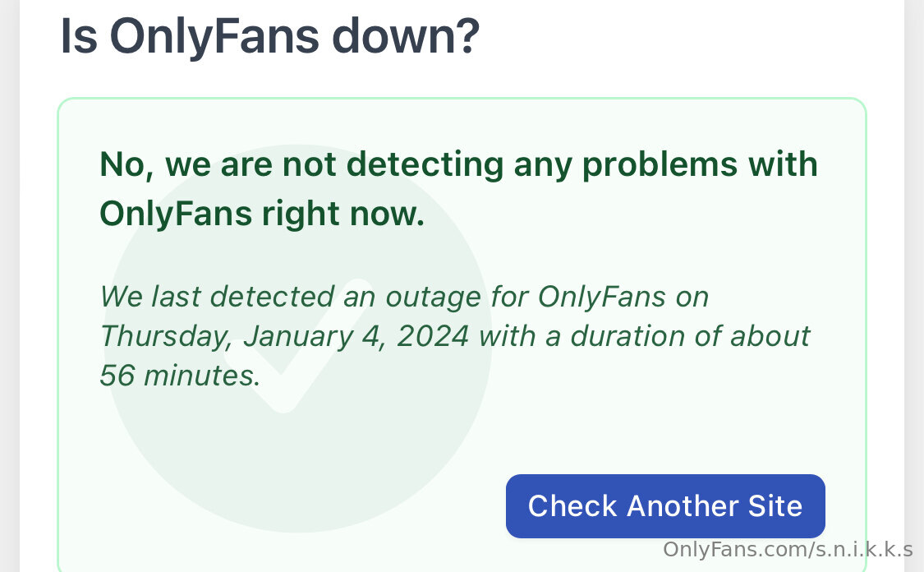Click the word "Another" on the blue button
Viewport: 924px width, 572px height.
point(682,506)
